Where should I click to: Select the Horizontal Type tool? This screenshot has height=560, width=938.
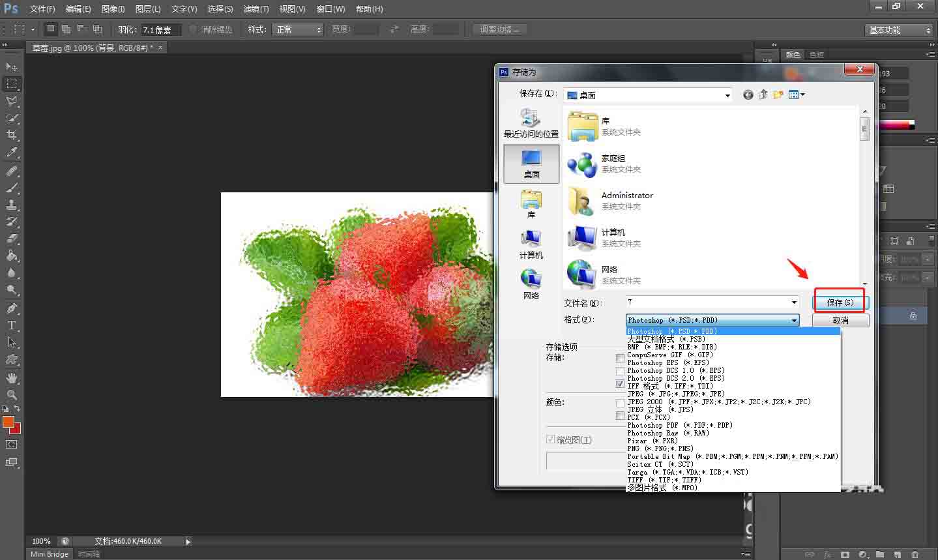click(12, 325)
